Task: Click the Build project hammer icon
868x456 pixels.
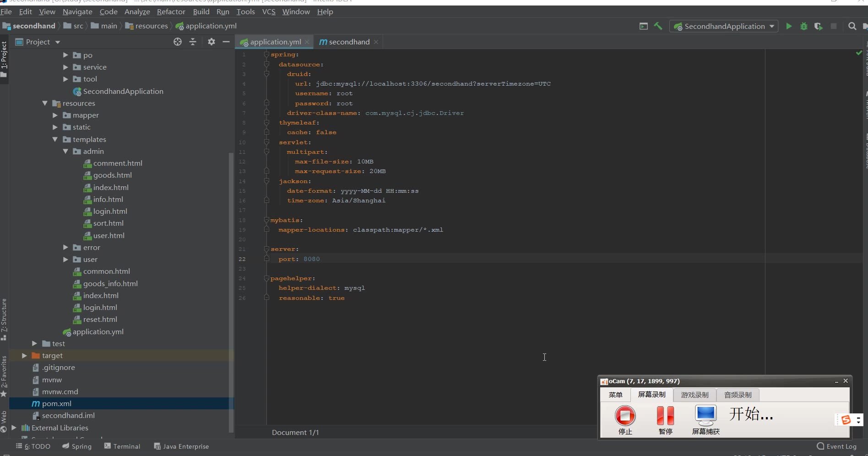Action: click(x=658, y=27)
